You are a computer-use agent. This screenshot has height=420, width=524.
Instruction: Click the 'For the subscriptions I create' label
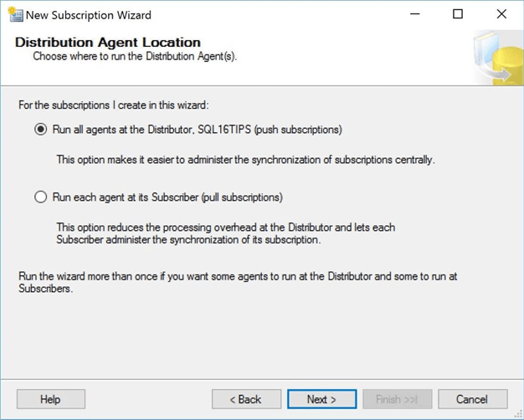click(x=113, y=105)
